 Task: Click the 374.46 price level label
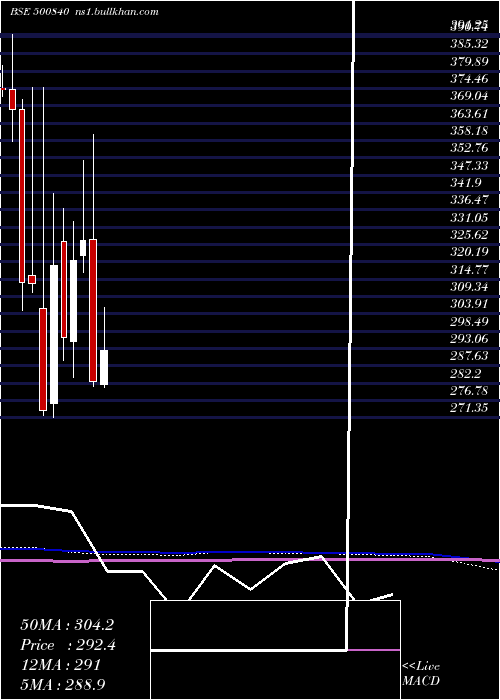[x=469, y=79]
